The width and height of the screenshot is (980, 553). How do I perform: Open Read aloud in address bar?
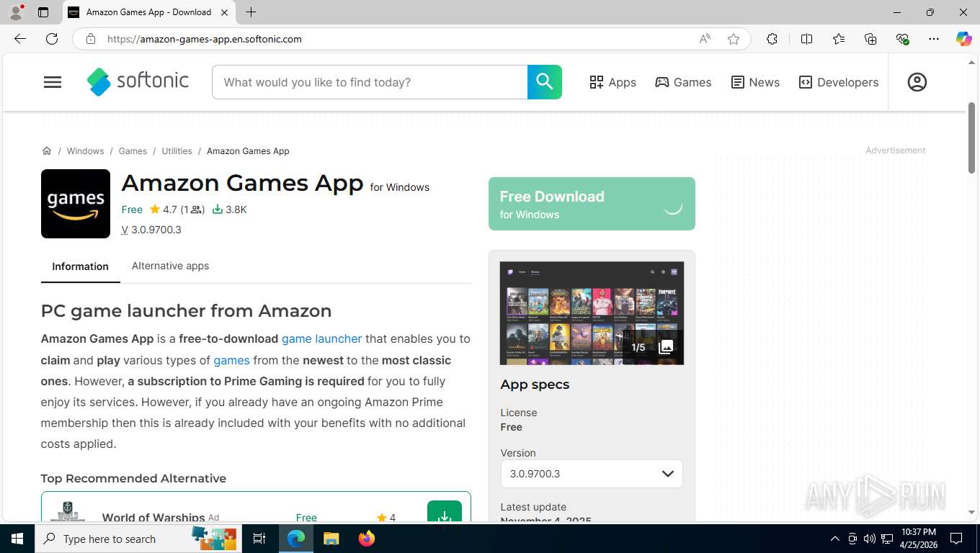705,39
